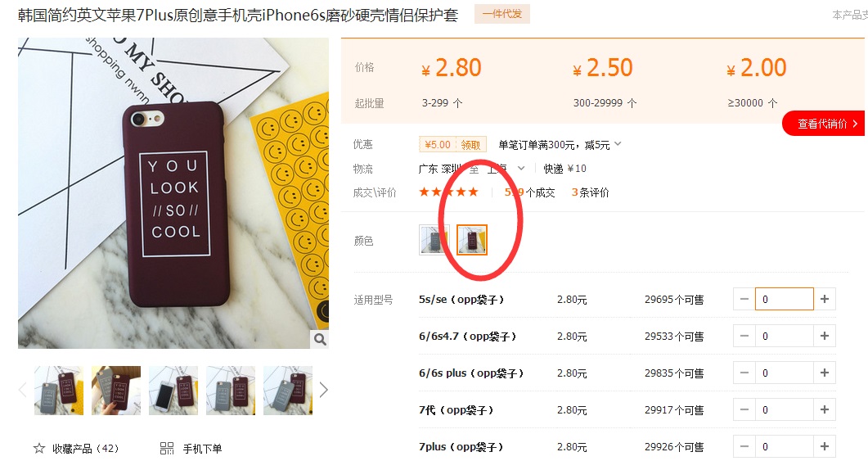Go to previous thumbnails with left arrow

[23, 391]
